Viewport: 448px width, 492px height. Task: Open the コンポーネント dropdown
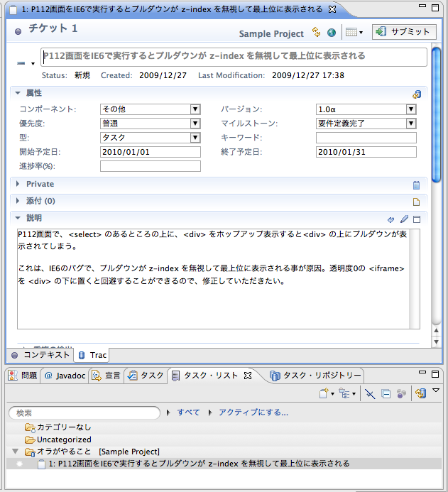click(x=195, y=109)
